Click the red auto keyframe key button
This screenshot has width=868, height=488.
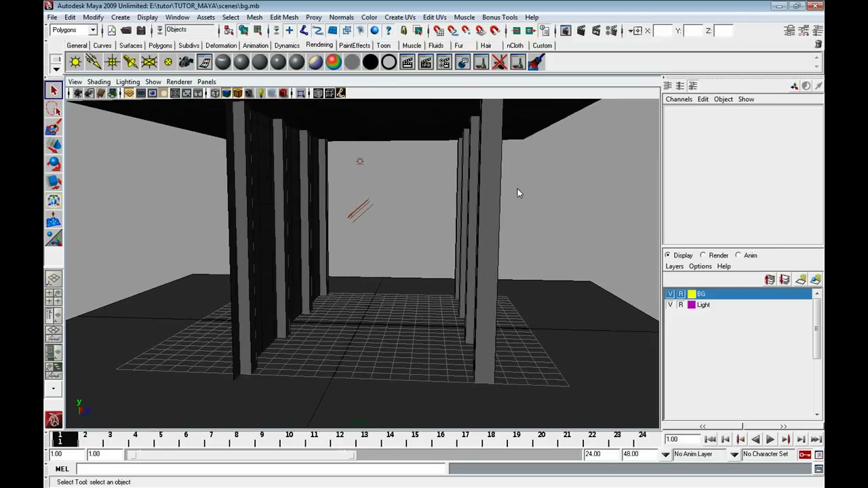point(805,455)
